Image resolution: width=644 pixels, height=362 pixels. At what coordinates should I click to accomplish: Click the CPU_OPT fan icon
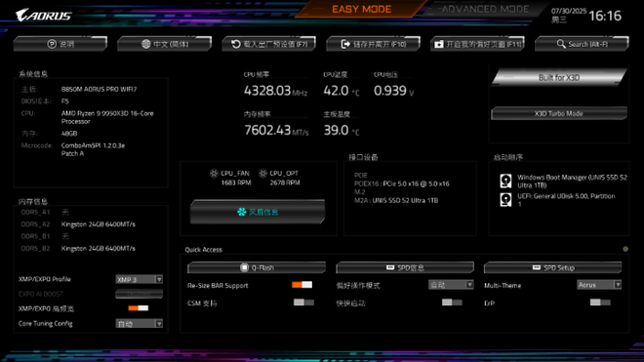point(262,174)
